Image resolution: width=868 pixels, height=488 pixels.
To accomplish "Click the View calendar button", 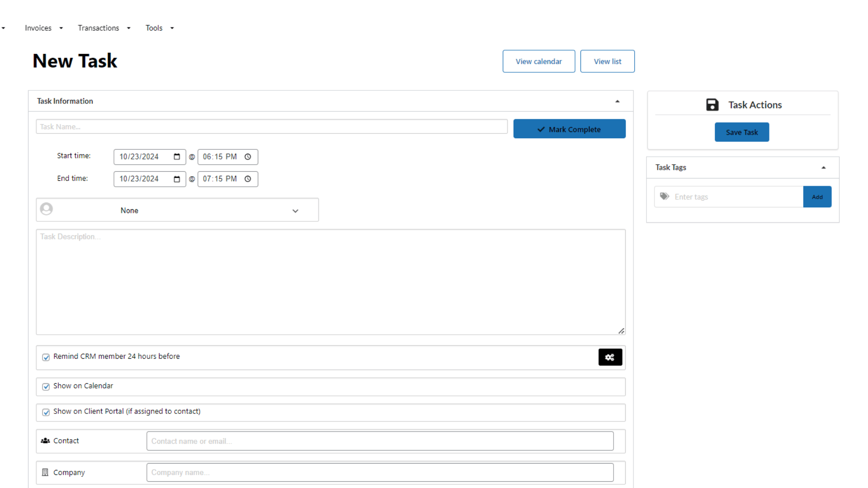I will (x=538, y=61).
